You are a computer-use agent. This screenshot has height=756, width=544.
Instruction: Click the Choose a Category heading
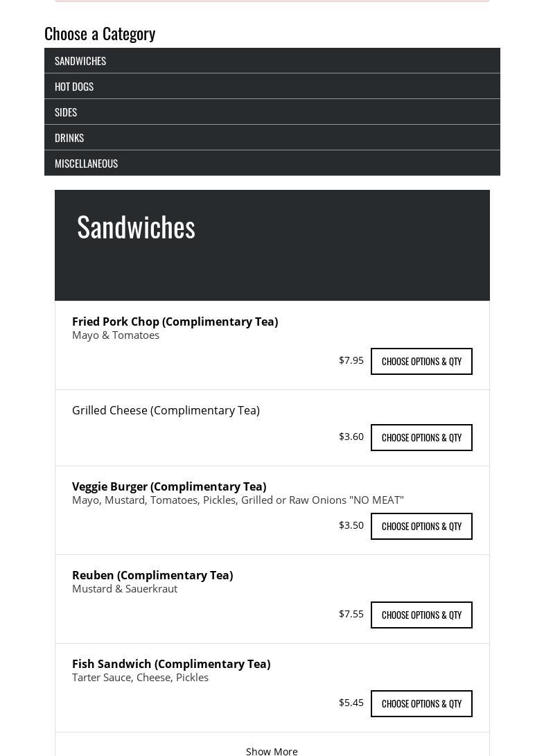100,33
